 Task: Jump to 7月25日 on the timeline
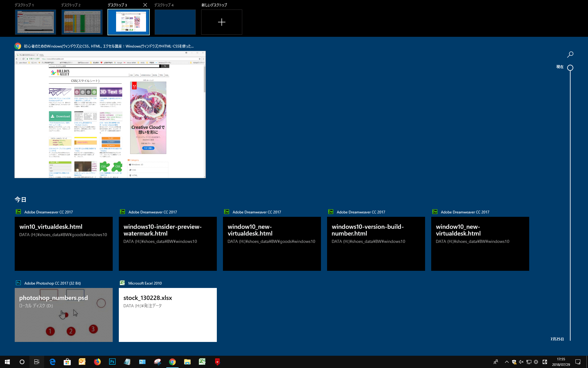click(557, 339)
